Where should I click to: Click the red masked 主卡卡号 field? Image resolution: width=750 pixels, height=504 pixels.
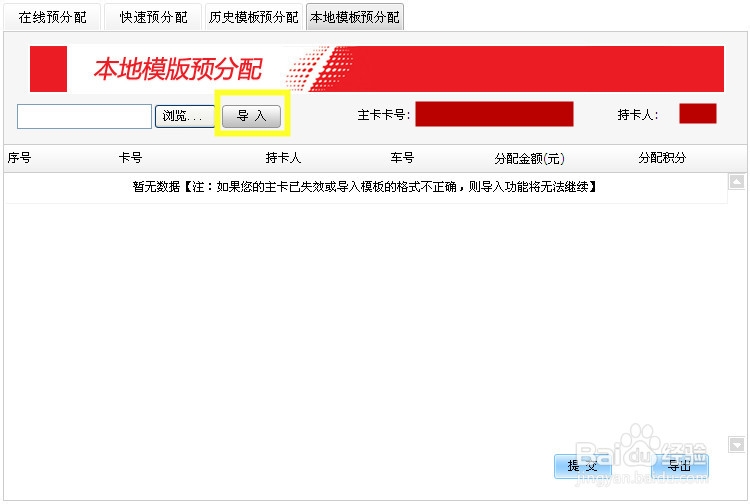[494, 114]
